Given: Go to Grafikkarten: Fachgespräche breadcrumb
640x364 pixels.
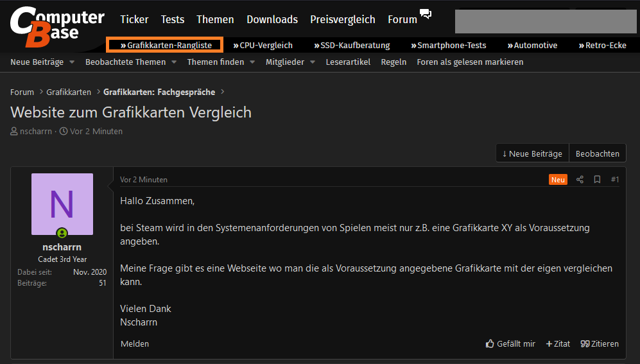Looking at the screenshot, I should pos(159,92).
